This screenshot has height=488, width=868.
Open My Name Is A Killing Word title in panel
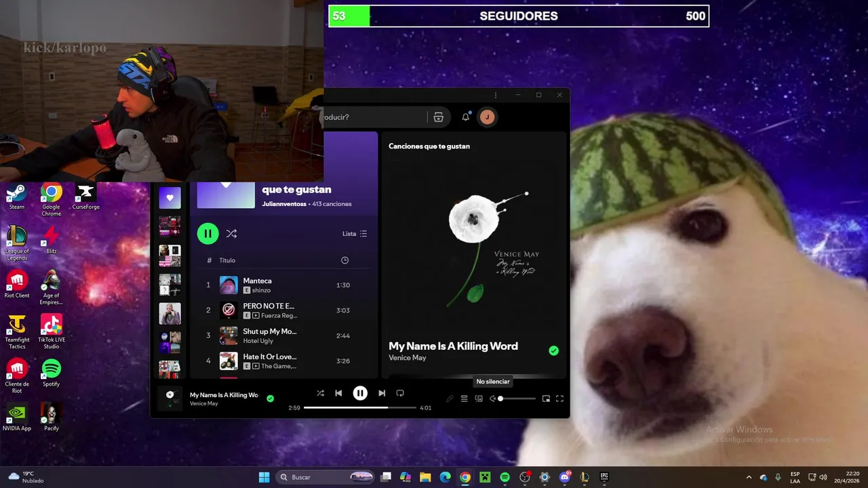pos(453,346)
